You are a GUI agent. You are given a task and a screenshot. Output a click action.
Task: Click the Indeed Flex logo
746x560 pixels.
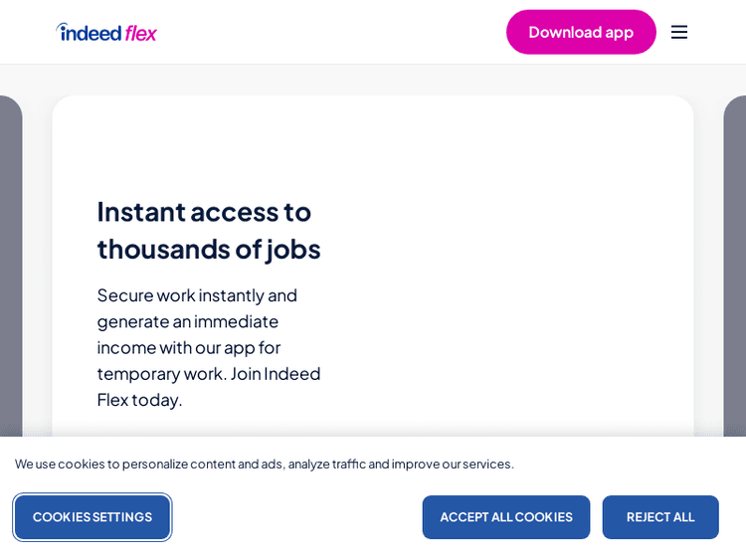(x=106, y=32)
